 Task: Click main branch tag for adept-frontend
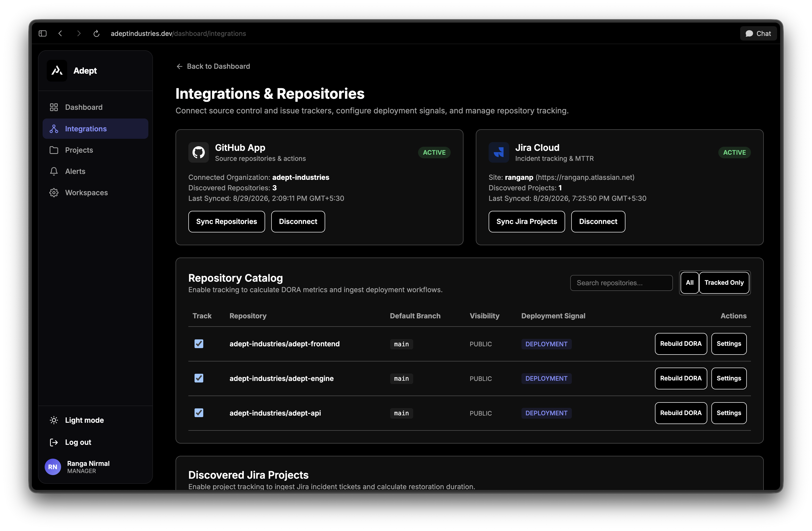click(401, 344)
